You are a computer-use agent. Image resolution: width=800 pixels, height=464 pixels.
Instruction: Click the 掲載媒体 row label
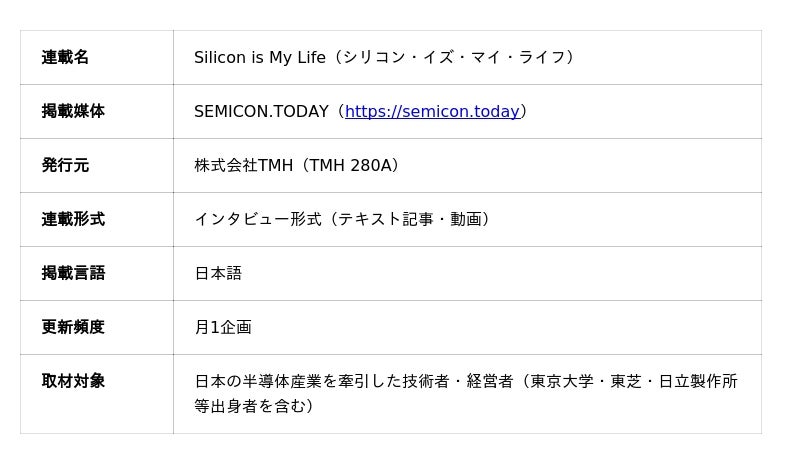click(73, 112)
